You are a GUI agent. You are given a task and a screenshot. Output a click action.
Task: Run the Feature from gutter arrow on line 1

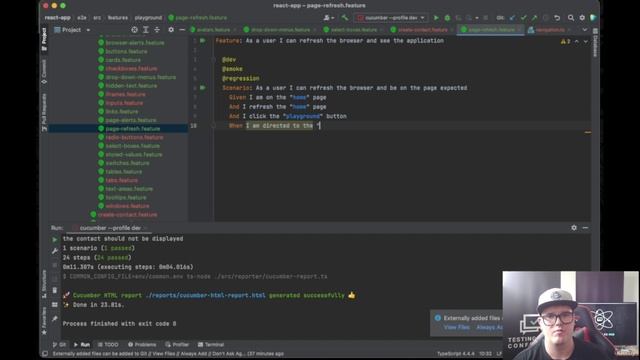[x=203, y=41]
